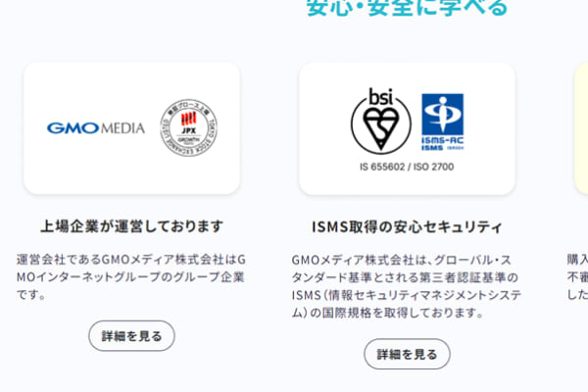
Task: Click the blue ISMS-AC badge
Action: pyautogui.click(x=443, y=122)
